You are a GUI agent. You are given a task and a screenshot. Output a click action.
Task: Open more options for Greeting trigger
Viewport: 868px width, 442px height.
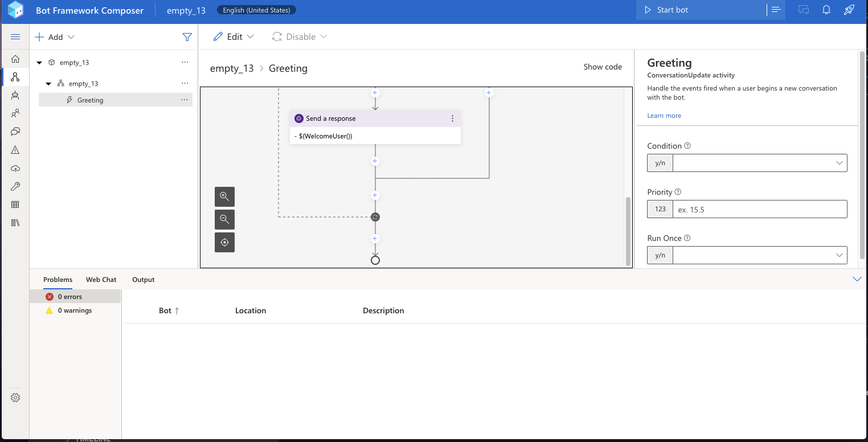click(185, 100)
